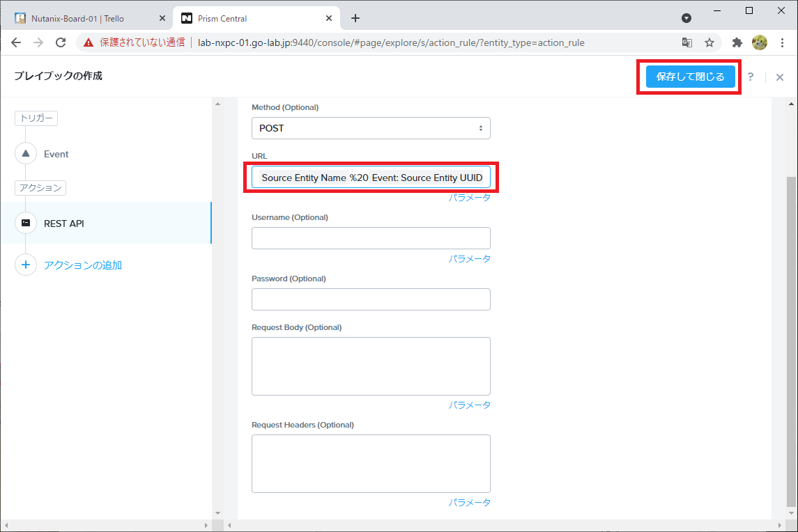Viewport: 798px width, 532px height.
Task: Click the main scrollbar down arrow
Action: coord(792,513)
